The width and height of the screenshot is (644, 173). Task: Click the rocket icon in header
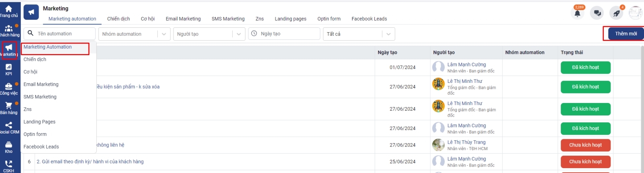(616, 13)
